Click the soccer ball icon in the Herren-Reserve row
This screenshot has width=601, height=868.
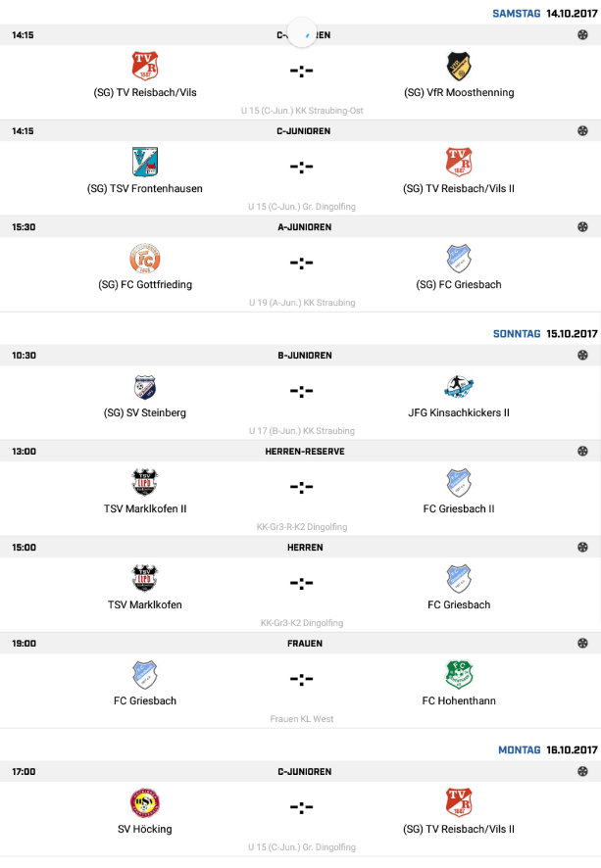(x=582, y=452)
